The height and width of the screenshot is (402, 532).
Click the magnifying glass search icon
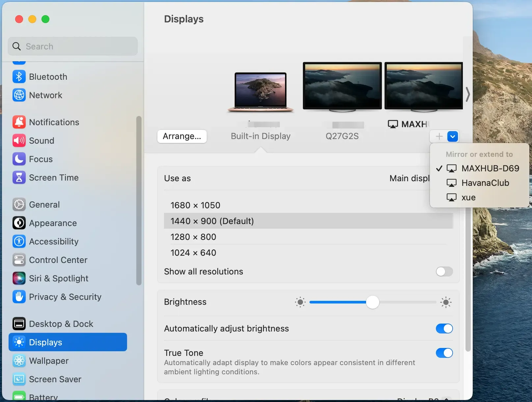pos(16,46)
